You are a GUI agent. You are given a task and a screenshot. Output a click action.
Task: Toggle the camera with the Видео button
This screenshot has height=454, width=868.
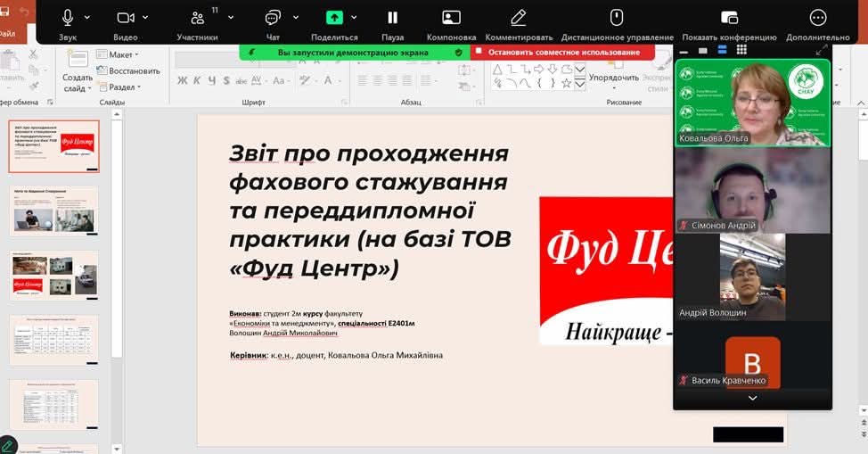point(126,18)
